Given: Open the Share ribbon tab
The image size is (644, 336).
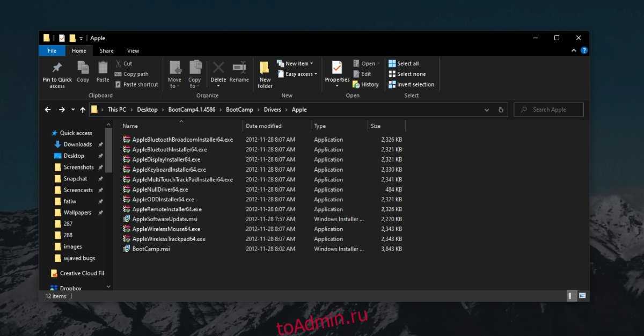Looking at the screenshot, I should [106, 51].
